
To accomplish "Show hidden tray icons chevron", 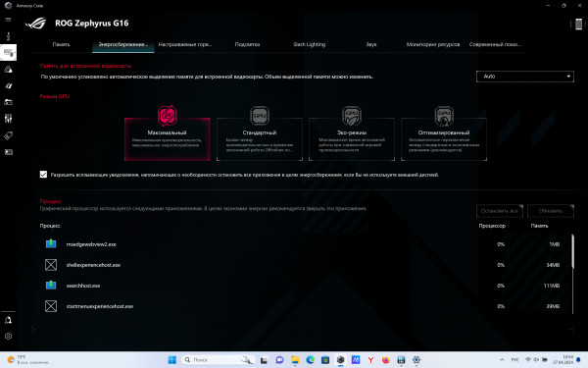I will 502,360.
